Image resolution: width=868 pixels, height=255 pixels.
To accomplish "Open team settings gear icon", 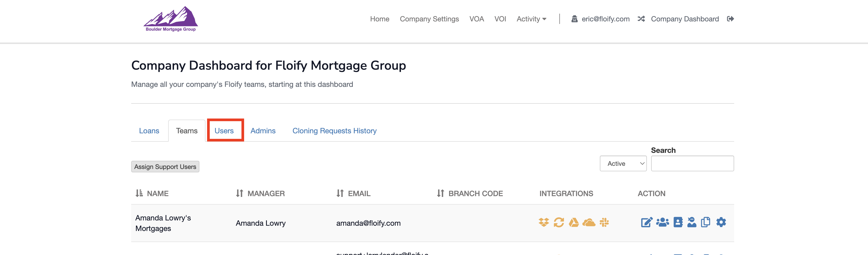I will pos(721,222).
